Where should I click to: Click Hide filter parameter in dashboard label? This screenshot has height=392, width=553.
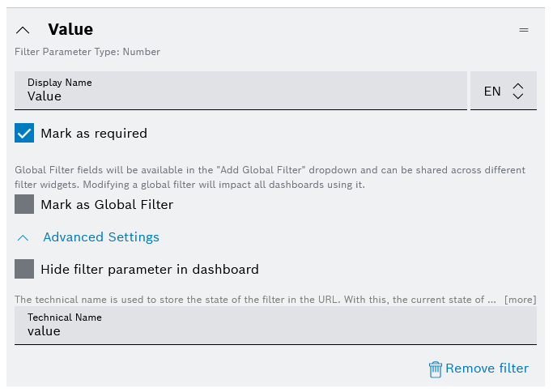click(x=150, y=270)
